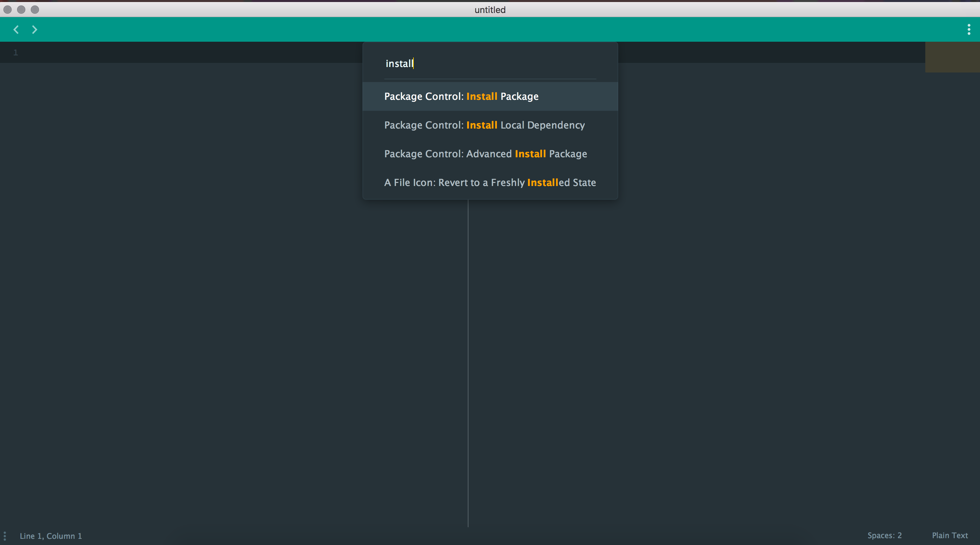Choose Package Control: Advanced Install Package
This screenshot has width=980, height=545.
point(486,154)
